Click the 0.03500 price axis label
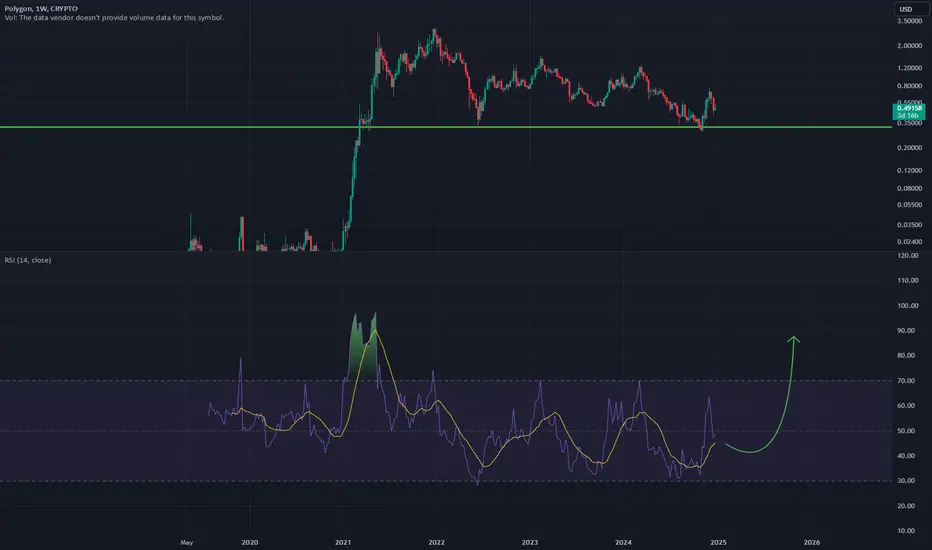932x550 pixels. tap(909, 225)
